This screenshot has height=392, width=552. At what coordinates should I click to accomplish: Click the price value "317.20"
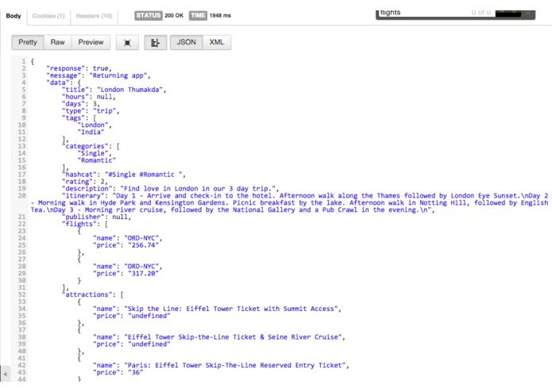[143, 274]
